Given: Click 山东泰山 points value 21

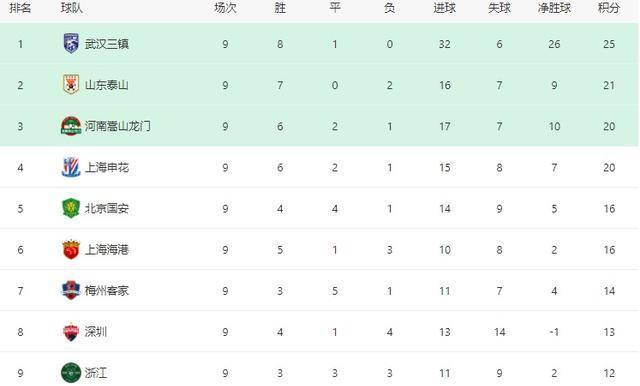Looking at the screenshot, I should 609,85.
